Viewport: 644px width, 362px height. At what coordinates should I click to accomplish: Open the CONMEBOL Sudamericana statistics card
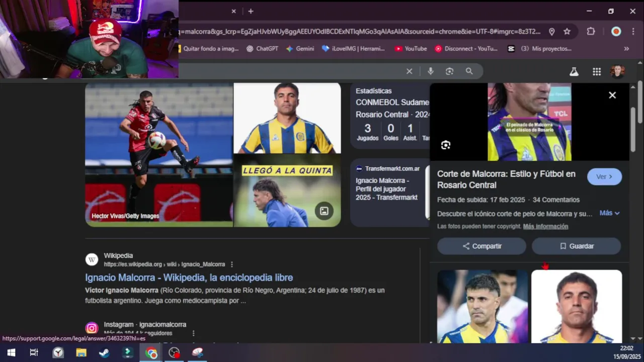click(390, 116)
